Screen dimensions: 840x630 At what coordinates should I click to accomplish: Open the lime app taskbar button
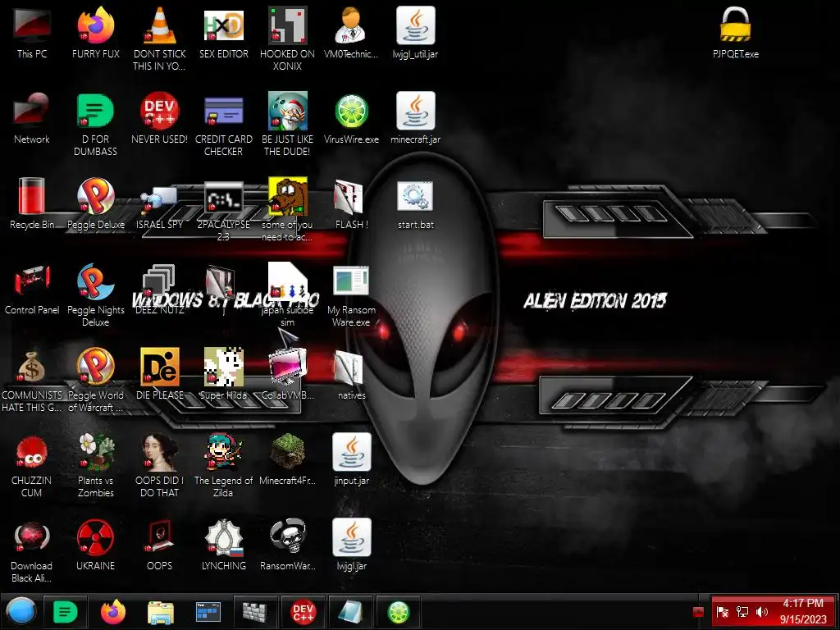(x=398, y=611)
